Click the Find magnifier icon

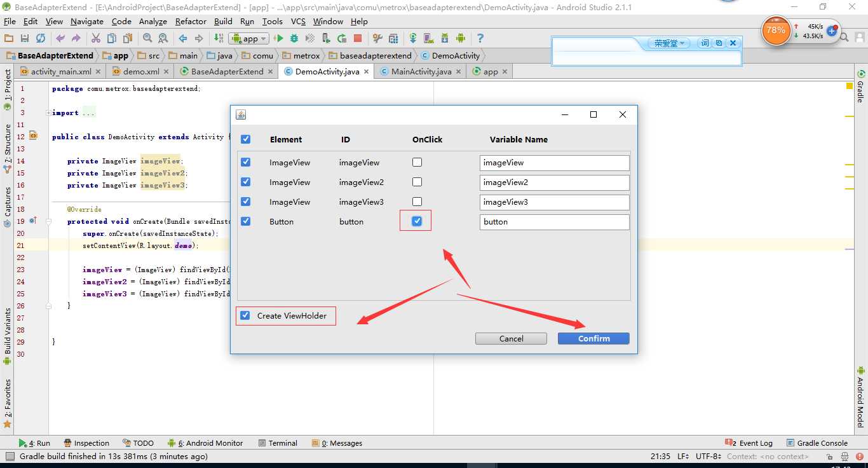[x=147, y=38]
